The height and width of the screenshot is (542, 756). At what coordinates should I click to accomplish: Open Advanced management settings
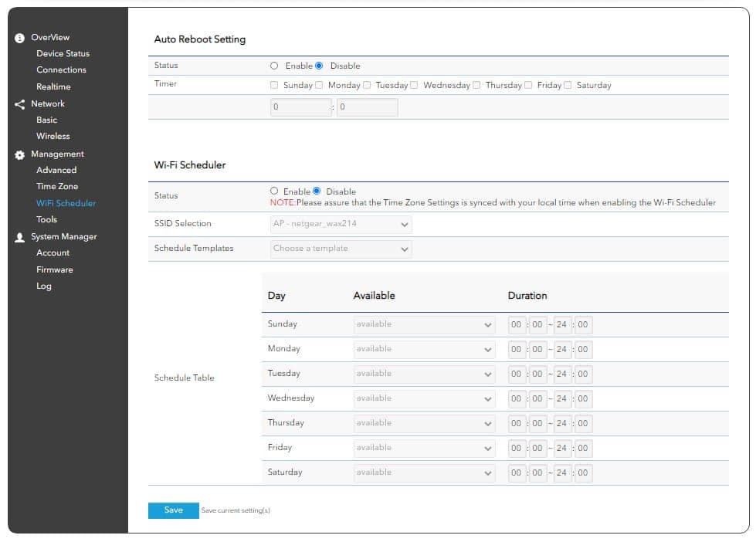[56, 170]
